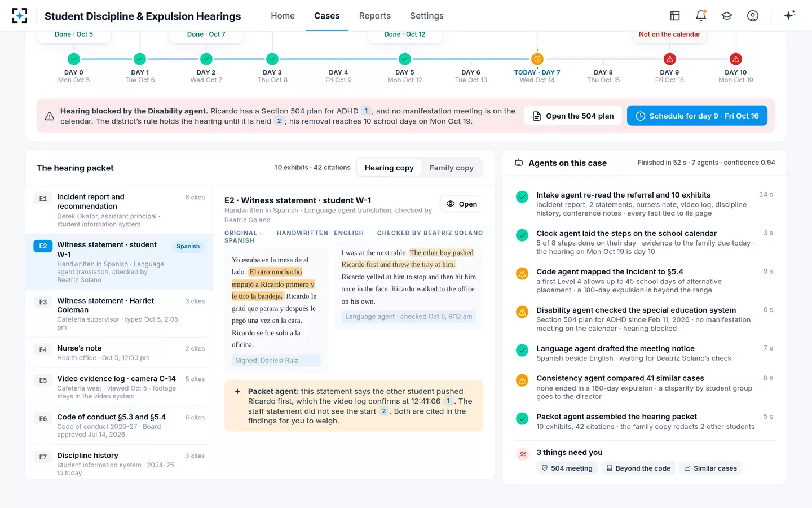Select exhibit E1 Incident report and recommendation
The image size is (812, 508).
point(119,211)
